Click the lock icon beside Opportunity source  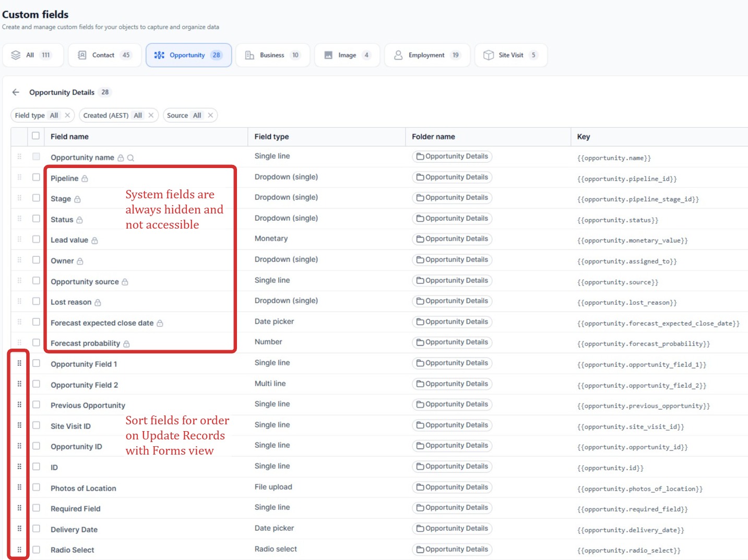[125, 282]
